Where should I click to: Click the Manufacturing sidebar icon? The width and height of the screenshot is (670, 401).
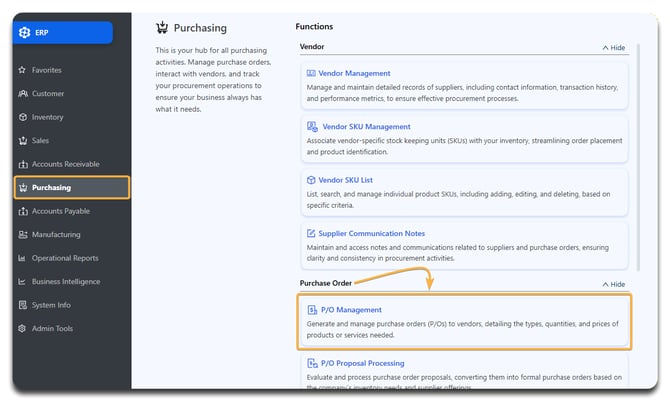(x=23, y=235)
